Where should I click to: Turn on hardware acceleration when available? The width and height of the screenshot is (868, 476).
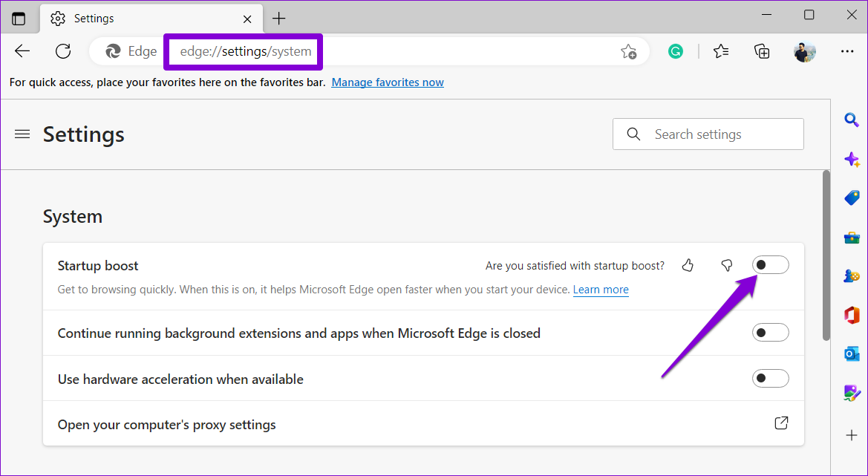(x=770, y=378)
